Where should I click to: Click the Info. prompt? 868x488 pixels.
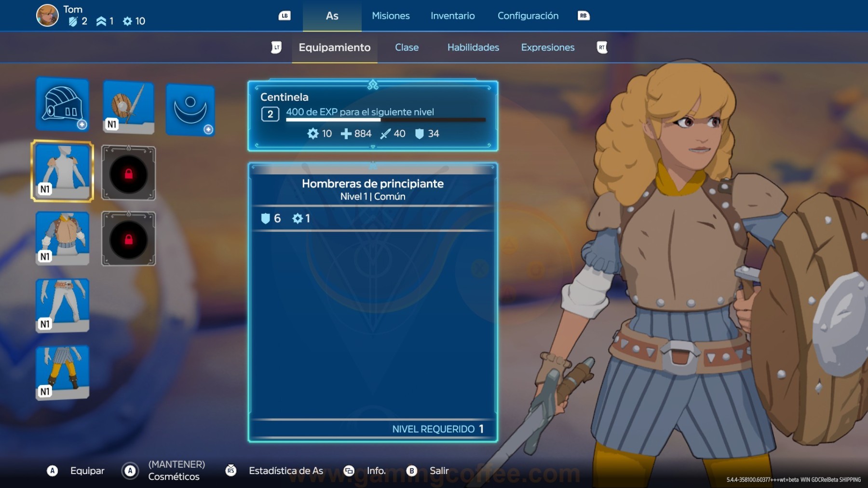click(x=376, y=471)
